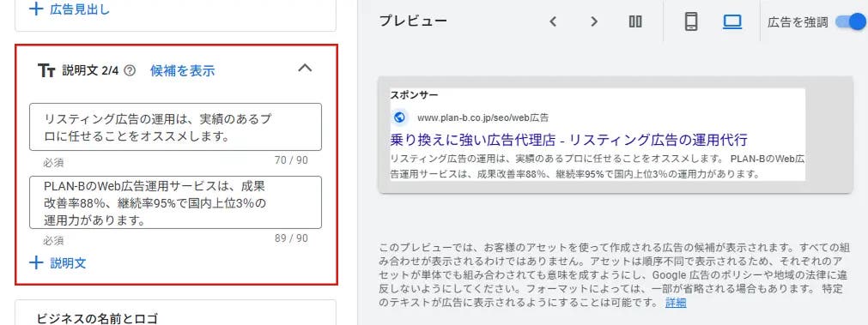
Task: Click the ad description text in preview
Action: tap(598, 166)
